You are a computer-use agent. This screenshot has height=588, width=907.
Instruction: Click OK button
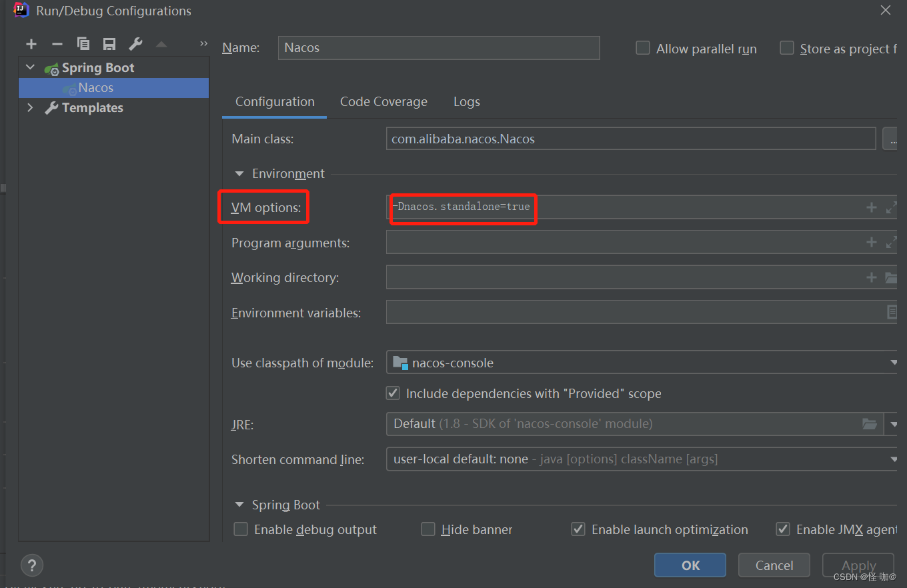click(x=690, y=565)
